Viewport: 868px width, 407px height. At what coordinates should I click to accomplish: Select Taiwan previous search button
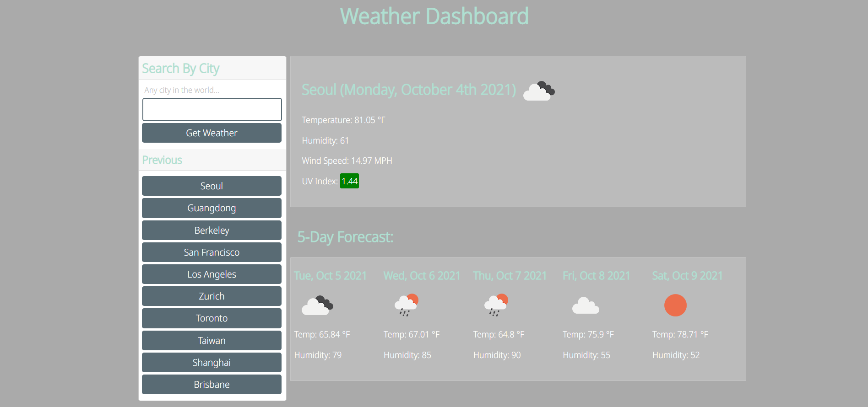212,341
